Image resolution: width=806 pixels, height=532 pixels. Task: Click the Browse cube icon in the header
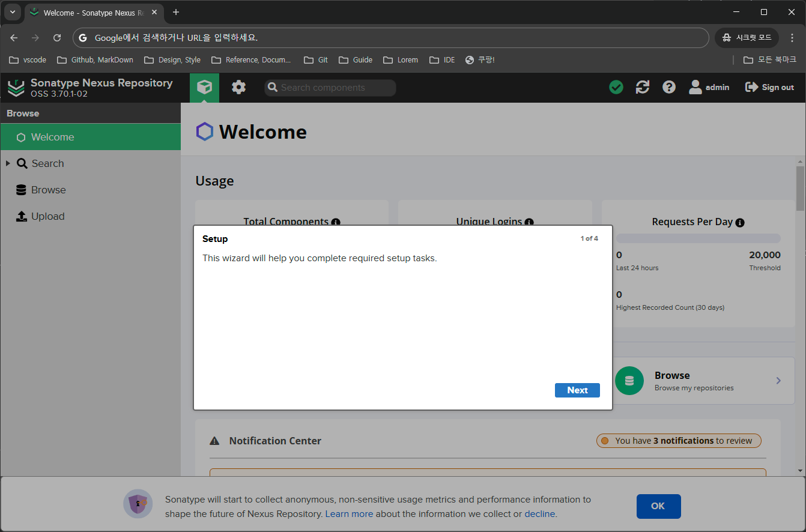tap(204, 88)
